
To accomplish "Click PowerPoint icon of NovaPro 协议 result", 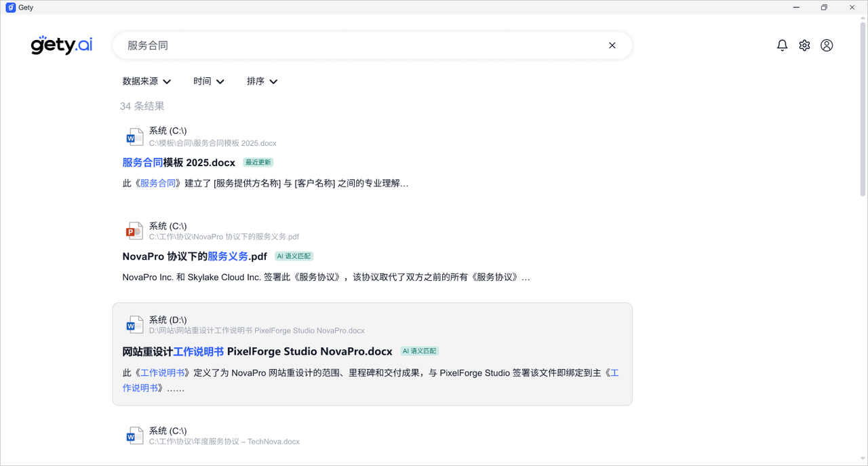I will click(x=134, y=231).
